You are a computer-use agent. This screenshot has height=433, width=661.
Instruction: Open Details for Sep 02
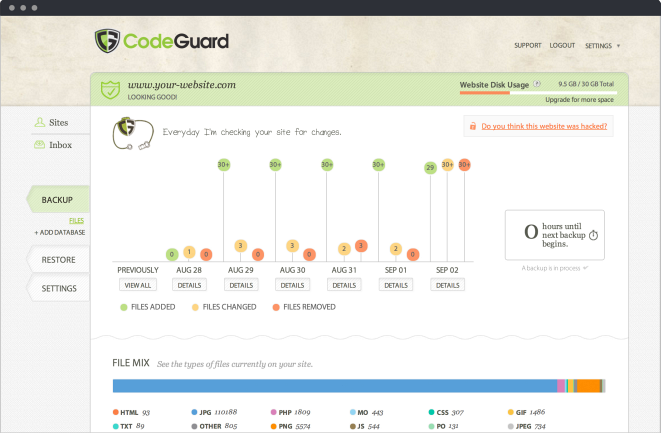(447, 285)
